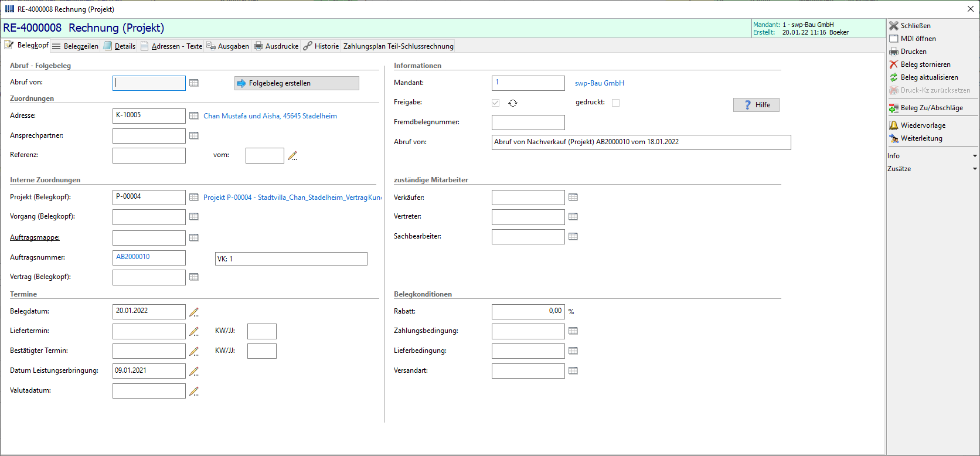Click the Referenz input field
This screenshot has height=456, width=980.
tap(149, 155)
